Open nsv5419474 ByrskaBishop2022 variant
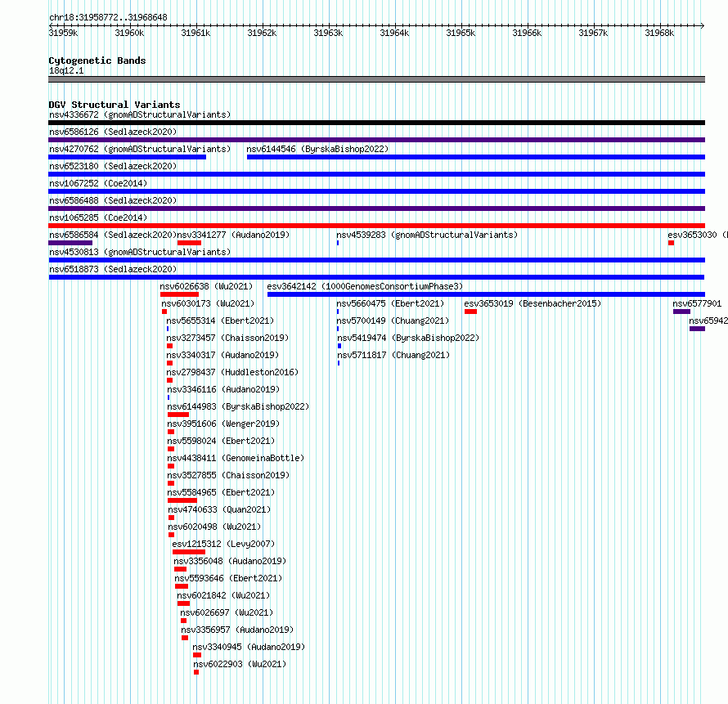The image size is (728, 704). point(408,338)
